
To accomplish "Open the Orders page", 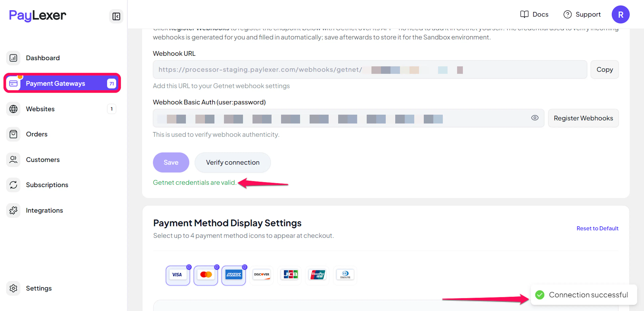I will 37,134.
